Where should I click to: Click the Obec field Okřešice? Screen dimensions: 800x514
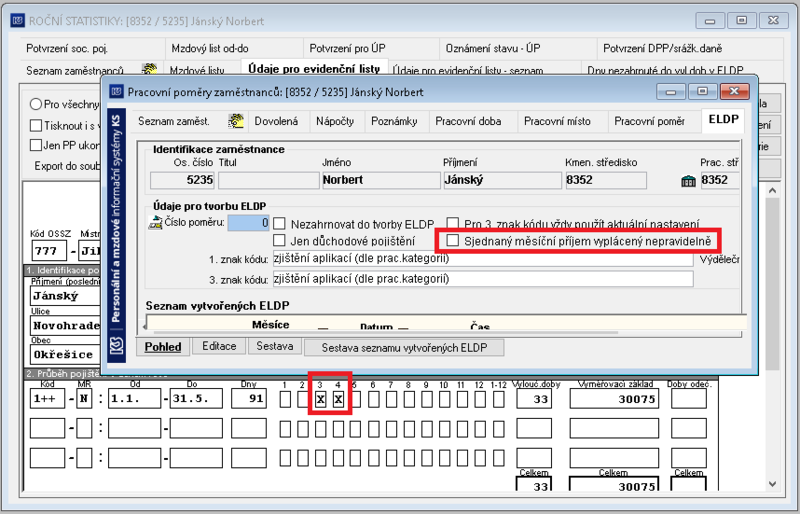click(65, 355)
